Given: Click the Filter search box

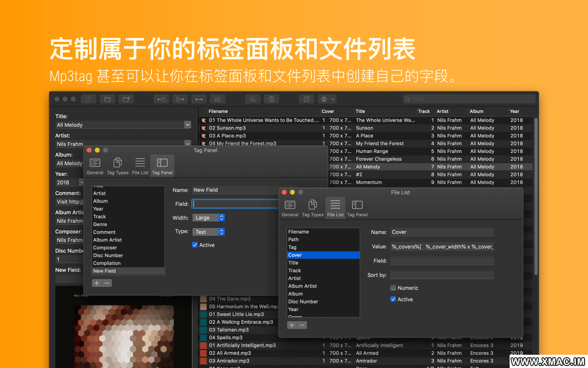Looking at the screenshot, I should click(x=469, y=99).
